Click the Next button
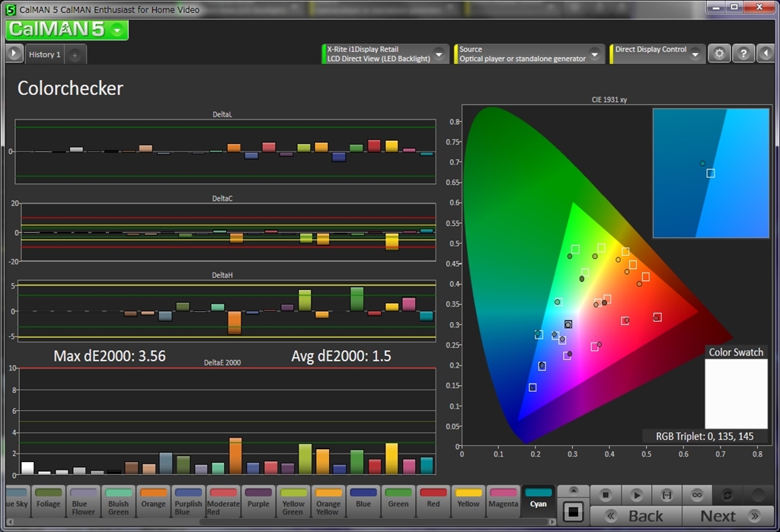780x532 pixels. (727, 516)
